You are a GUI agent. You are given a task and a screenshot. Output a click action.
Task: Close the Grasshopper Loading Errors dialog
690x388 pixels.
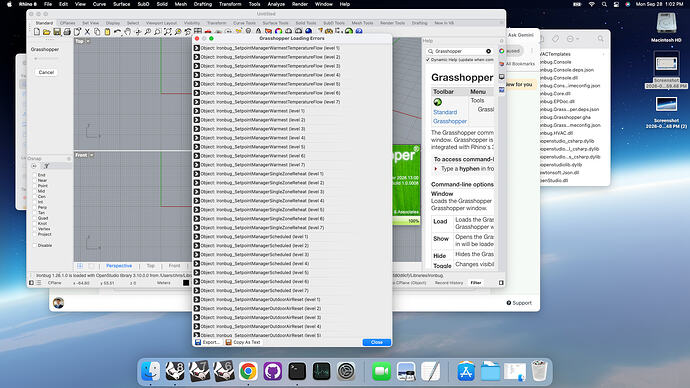coord(377,342)
